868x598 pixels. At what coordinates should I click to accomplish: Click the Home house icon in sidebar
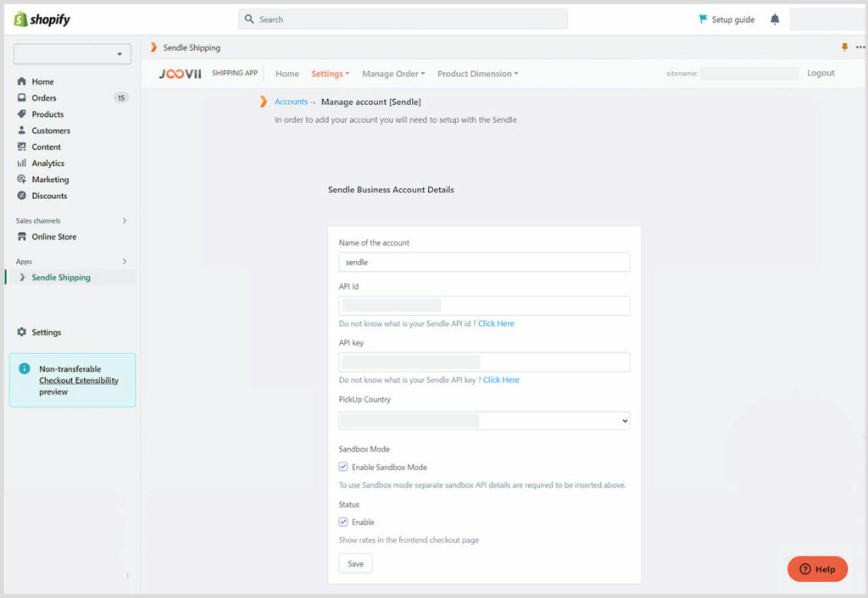click(x=21, y=81)
